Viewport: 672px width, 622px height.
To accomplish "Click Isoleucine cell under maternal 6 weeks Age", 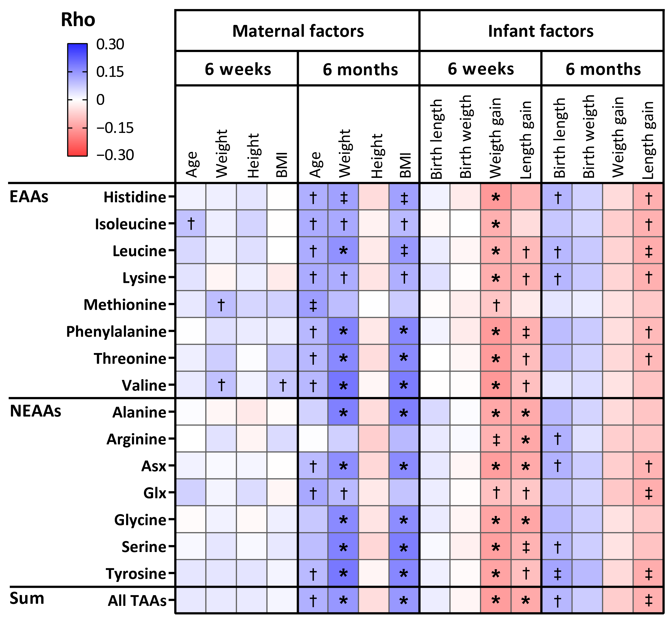I will click(x=191, y=224).
